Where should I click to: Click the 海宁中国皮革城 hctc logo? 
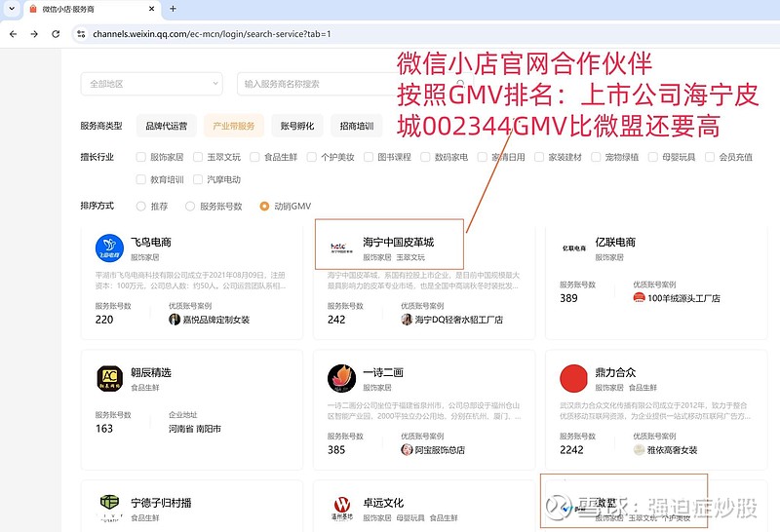341,247
